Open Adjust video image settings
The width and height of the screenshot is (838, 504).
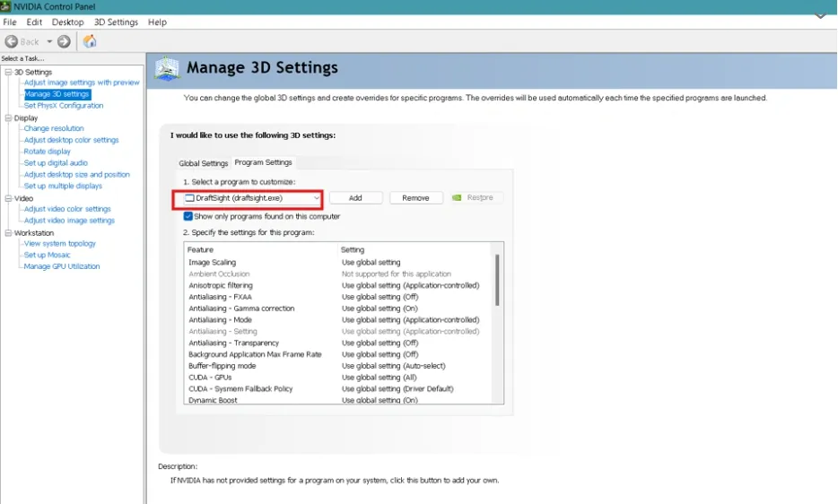tap(69, 221)
